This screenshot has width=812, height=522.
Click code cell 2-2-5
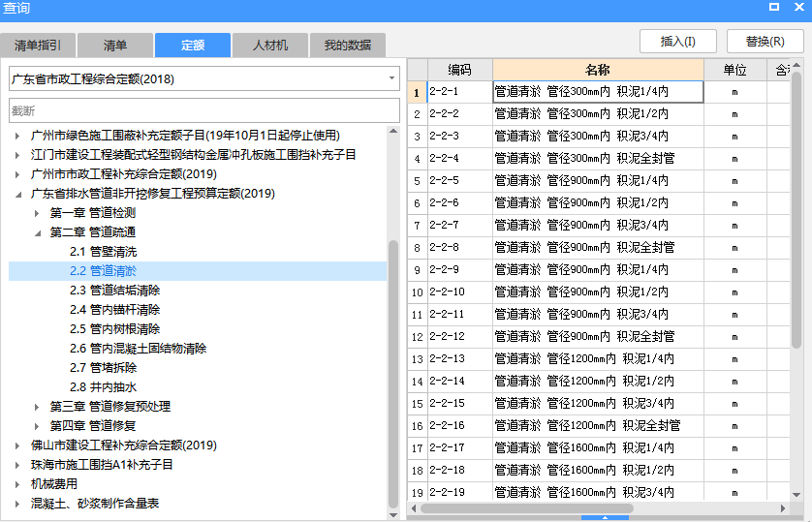click(460, 180)
